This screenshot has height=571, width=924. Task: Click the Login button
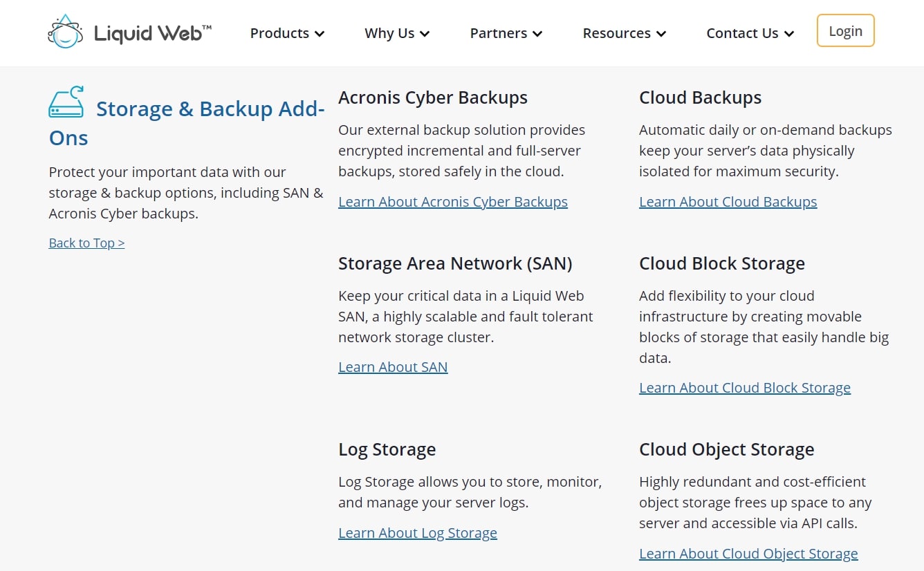point(846,31)
